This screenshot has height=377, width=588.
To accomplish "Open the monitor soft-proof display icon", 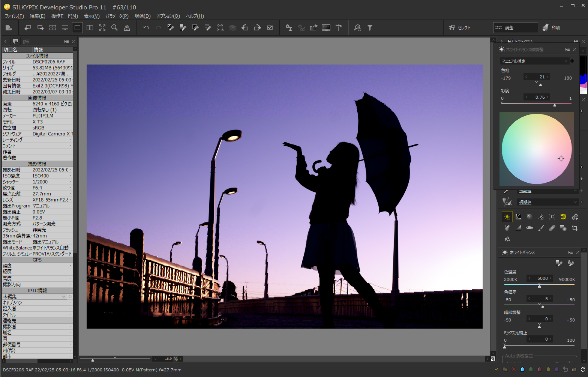I will [x=326, y=28].
